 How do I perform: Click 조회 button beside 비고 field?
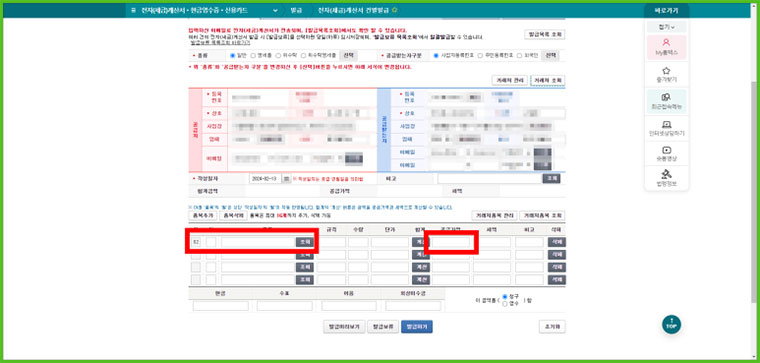551,179
